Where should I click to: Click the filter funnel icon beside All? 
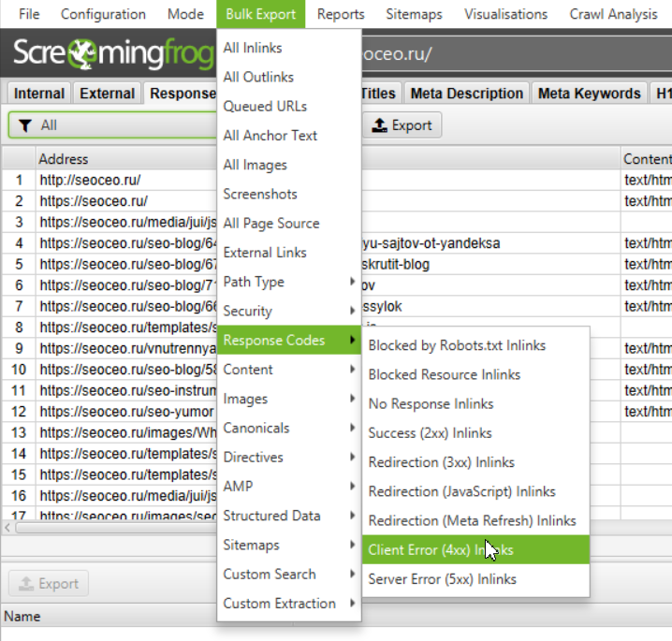[25, 125]
